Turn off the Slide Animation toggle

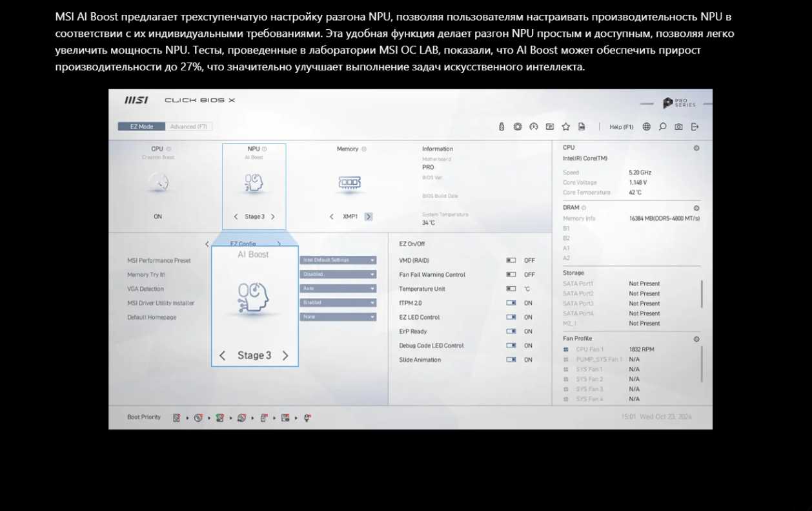[511, 360]
